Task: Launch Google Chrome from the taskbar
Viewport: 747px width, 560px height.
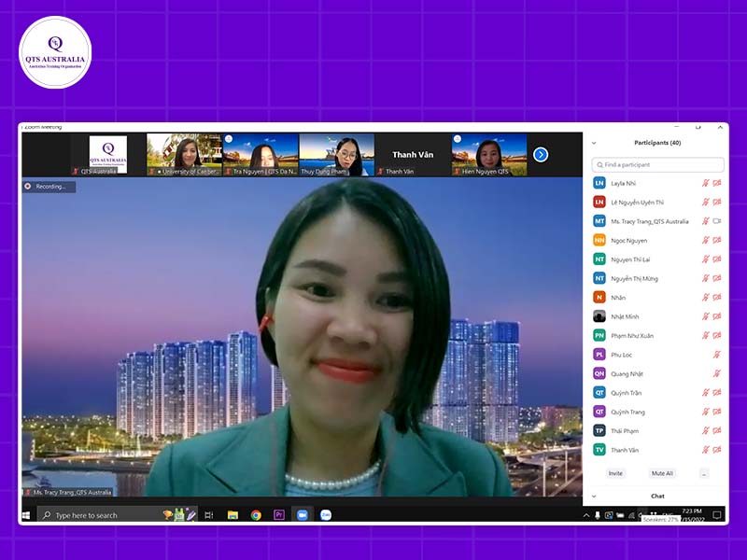Action: coord(256,515)
